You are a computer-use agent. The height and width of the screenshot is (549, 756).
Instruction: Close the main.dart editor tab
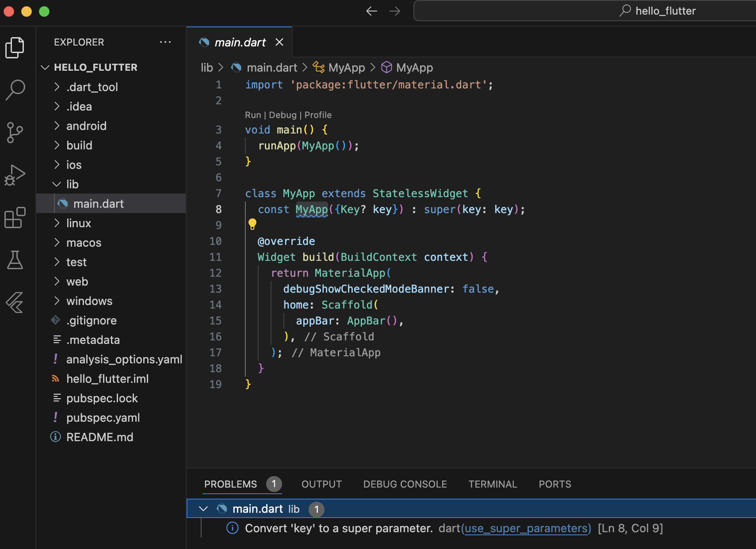pyautogui.click(x=279, y=42)
